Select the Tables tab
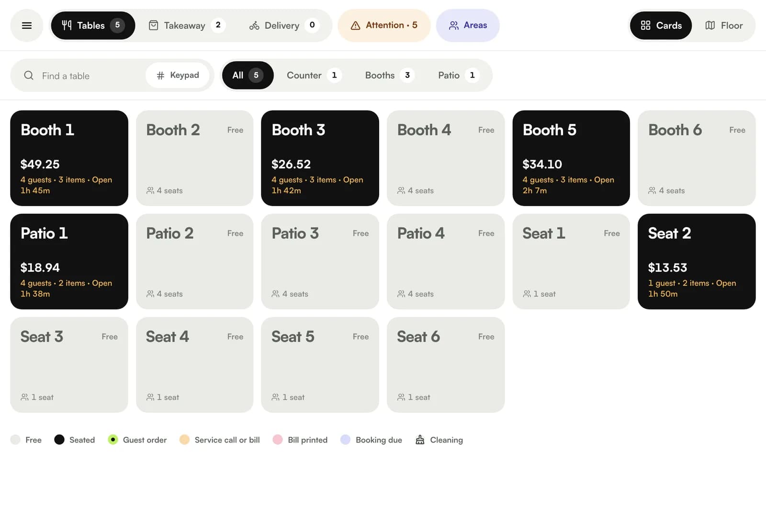This screenshot has width=766, height=532. click(93, 25)
